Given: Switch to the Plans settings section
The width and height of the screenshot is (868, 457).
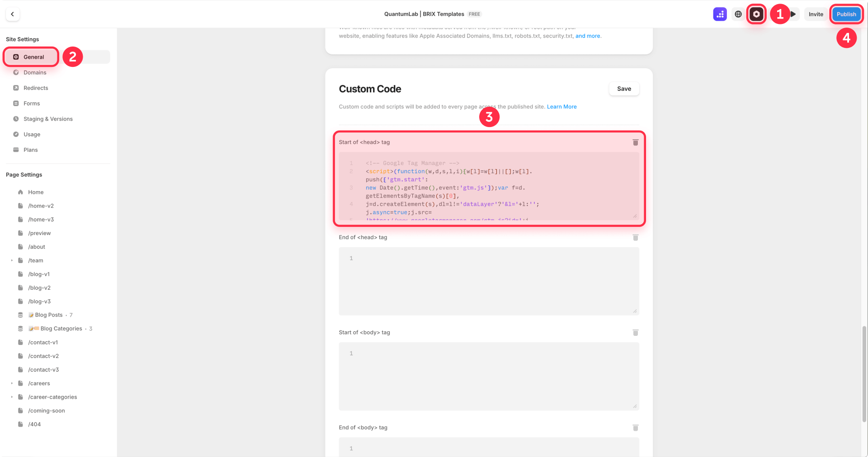Looking at the screenshot, I should point(31,150).
